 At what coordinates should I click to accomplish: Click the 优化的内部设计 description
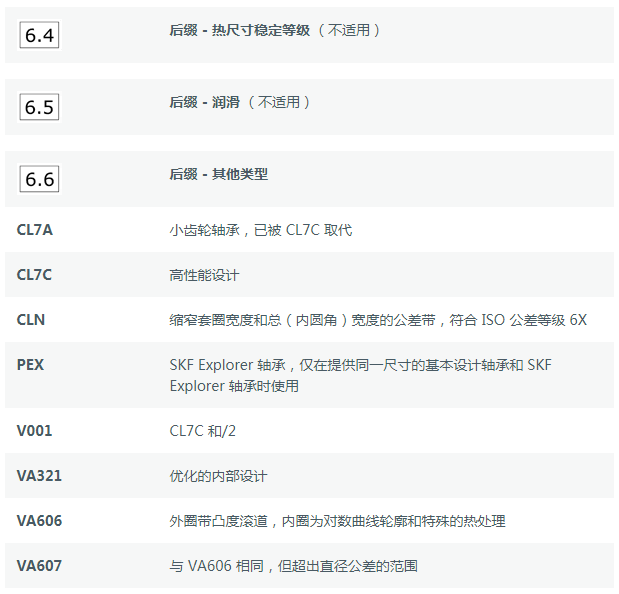point(218,476)
